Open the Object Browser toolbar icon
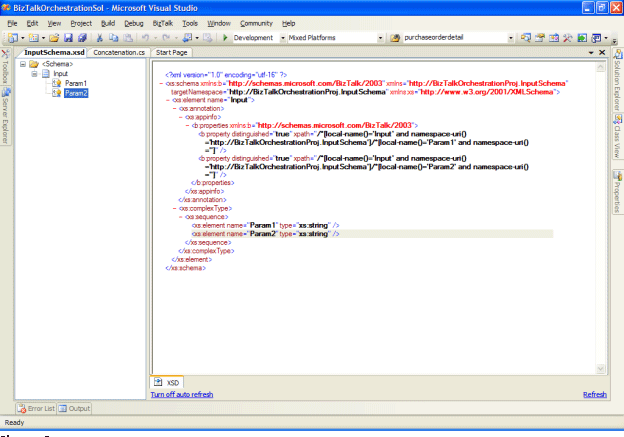 tap(554, 38)
